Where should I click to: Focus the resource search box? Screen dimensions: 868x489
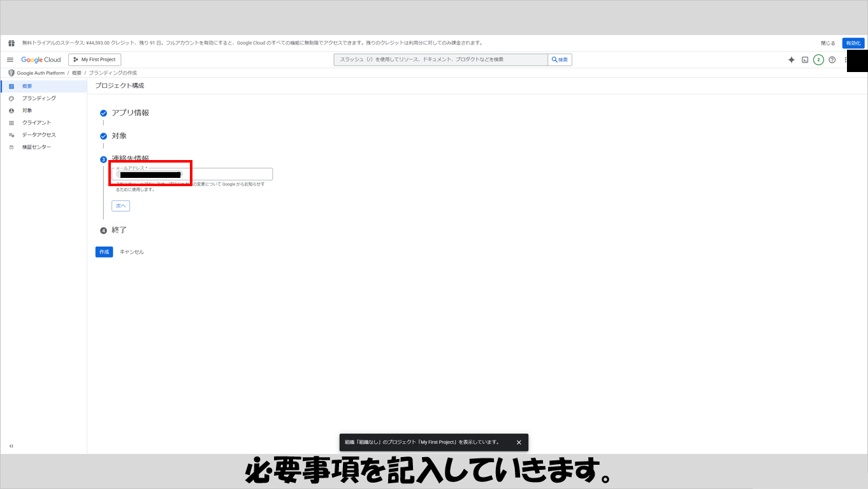tap(440, 60)
